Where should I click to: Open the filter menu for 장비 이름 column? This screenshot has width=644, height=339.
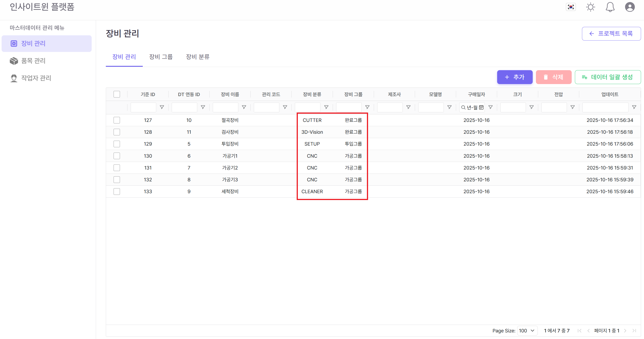click(x=244, y=107)
